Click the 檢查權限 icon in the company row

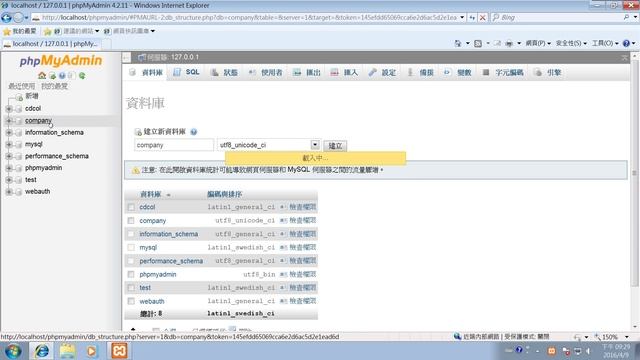point(283,220)
